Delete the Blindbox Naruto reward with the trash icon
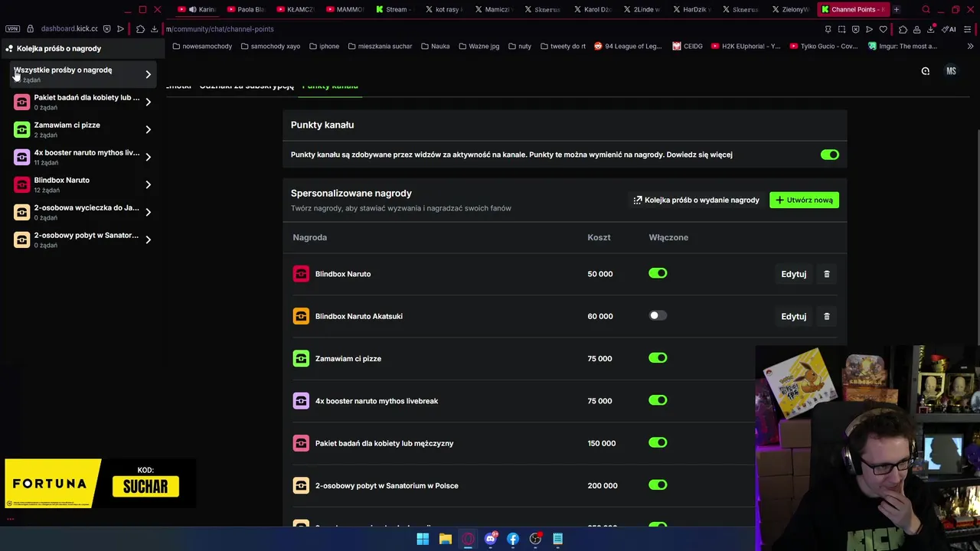The width and height of the screenshot is (980, 551). [x=826, y=274]
